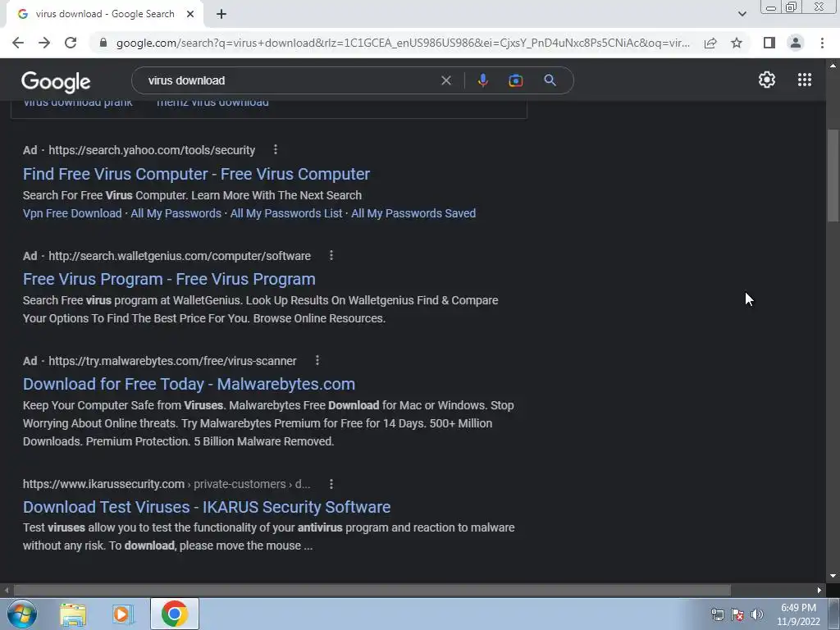Select the virus download Google Search tab
This screenshot has width=840, height=630.
[x=104, y=15]
